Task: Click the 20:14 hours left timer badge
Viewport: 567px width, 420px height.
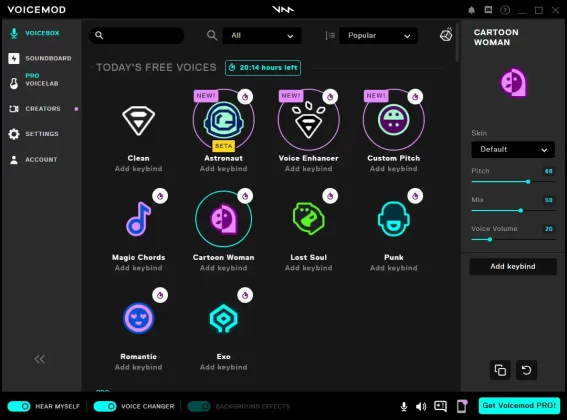Action: pyautogui.click(x=263, y=68)
